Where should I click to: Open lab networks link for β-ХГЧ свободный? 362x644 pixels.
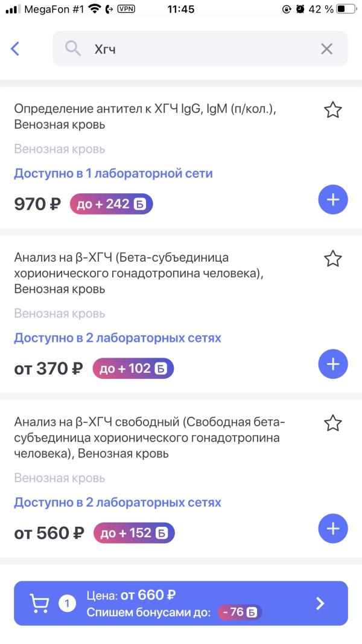[118, 502]
